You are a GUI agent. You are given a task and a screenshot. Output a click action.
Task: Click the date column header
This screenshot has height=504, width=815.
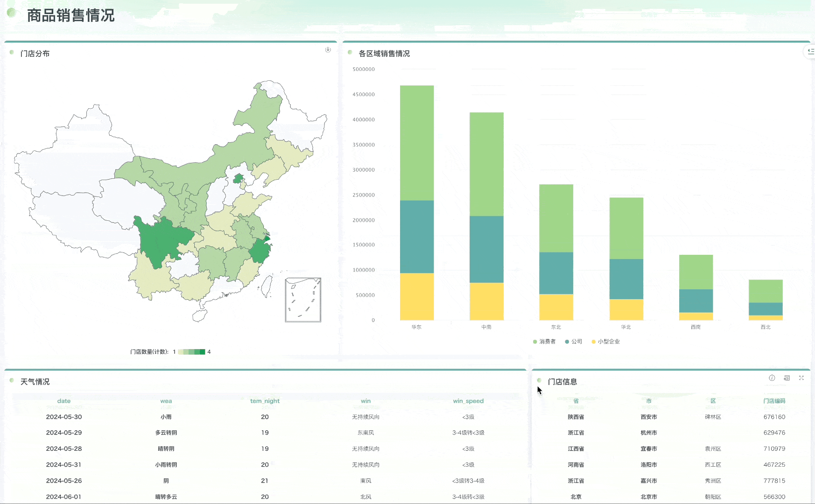64,401
